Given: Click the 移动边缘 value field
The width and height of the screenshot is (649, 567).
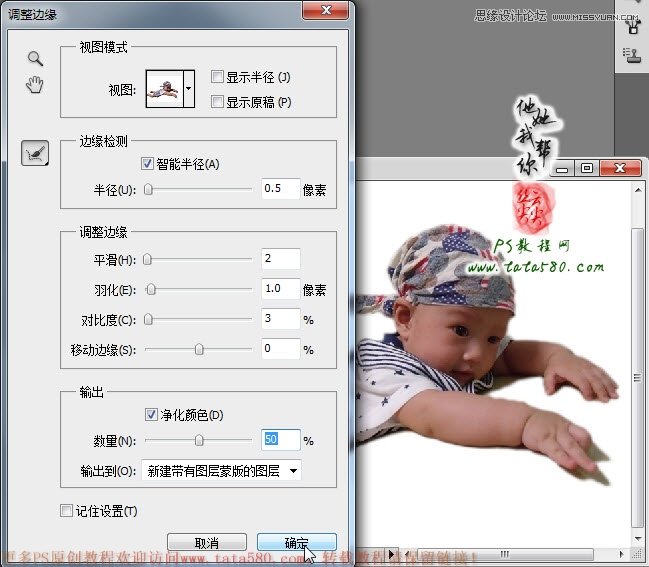Looking at the screenshot, I should (x=281, y=348).
